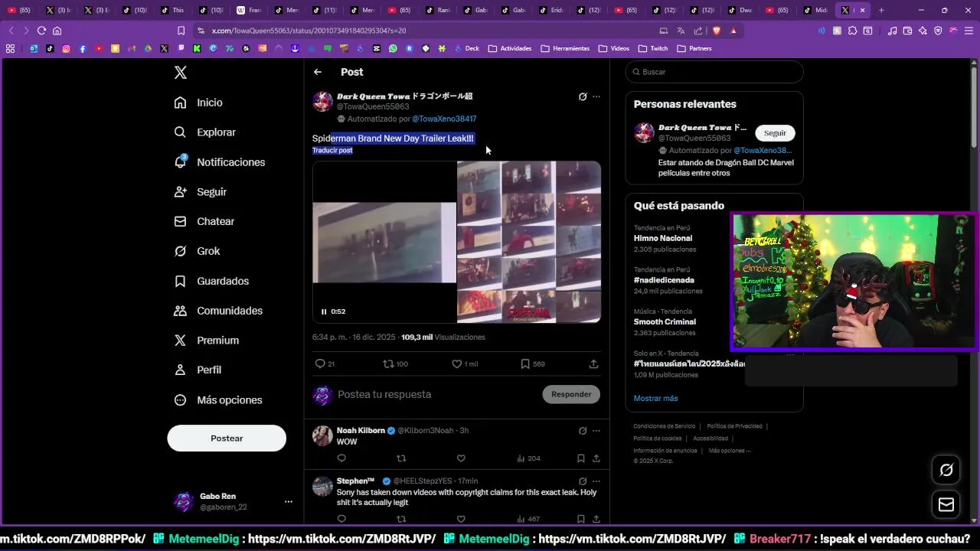The width and height of the screenshot is (980, 551).
Task: Reply to Noah Kilborn's comment
Action: coord(341,458)
